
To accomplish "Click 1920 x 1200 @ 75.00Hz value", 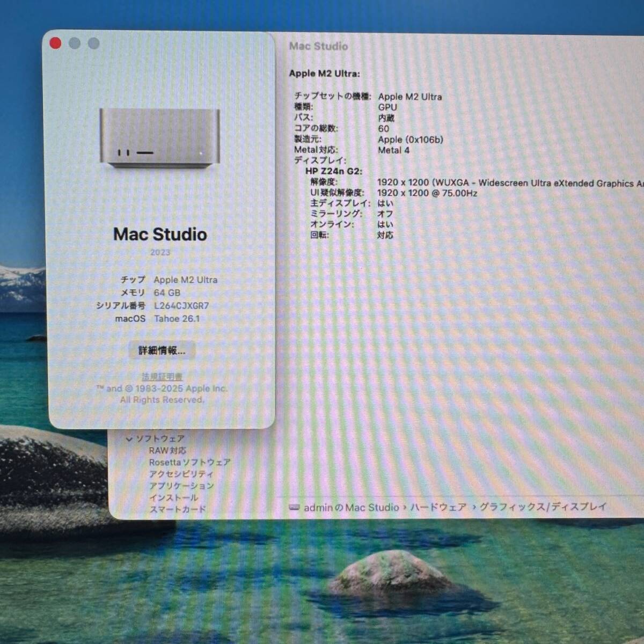I will click(427, 193).
